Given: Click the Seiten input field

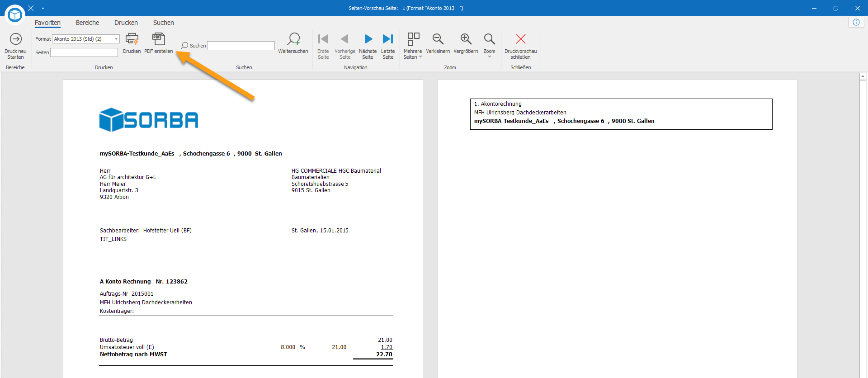Looking at the screenshot, I should point(84,52).
